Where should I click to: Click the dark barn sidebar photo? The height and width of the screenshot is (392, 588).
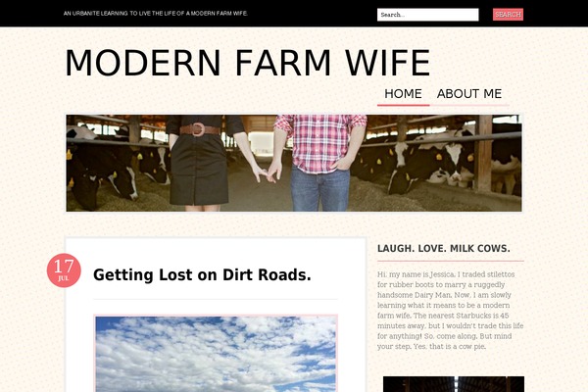[x=454, y=384]
